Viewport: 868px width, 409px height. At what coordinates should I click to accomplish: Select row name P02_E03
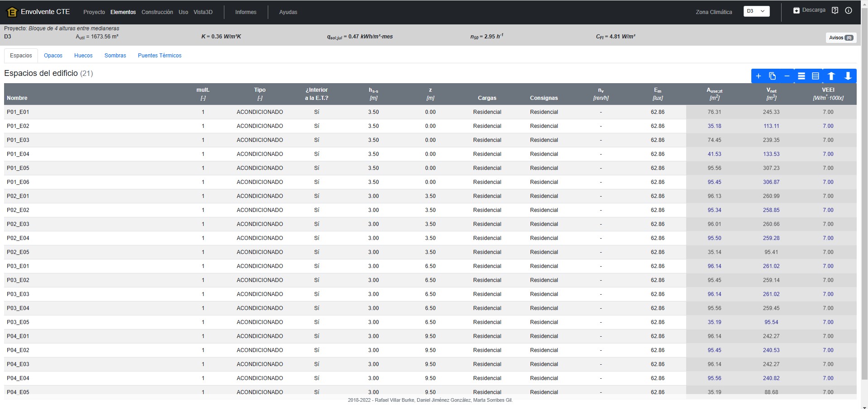[x=18, y=224]
